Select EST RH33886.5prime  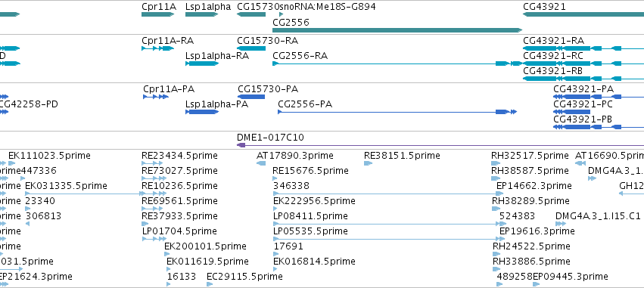(x=531, y=262)
